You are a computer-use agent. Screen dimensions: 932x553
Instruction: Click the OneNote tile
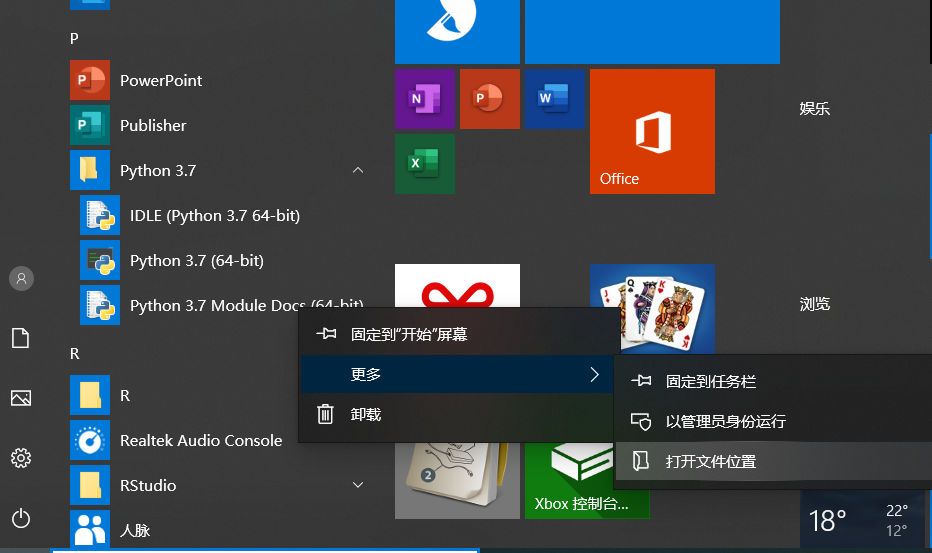click(x=425, y=99)
